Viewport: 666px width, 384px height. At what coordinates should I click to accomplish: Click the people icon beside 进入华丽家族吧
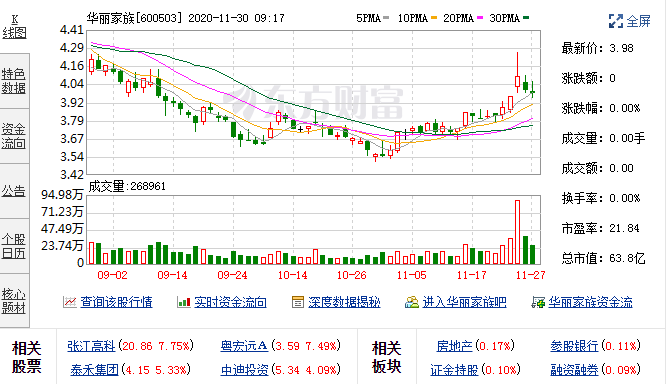tap(412, 302)
